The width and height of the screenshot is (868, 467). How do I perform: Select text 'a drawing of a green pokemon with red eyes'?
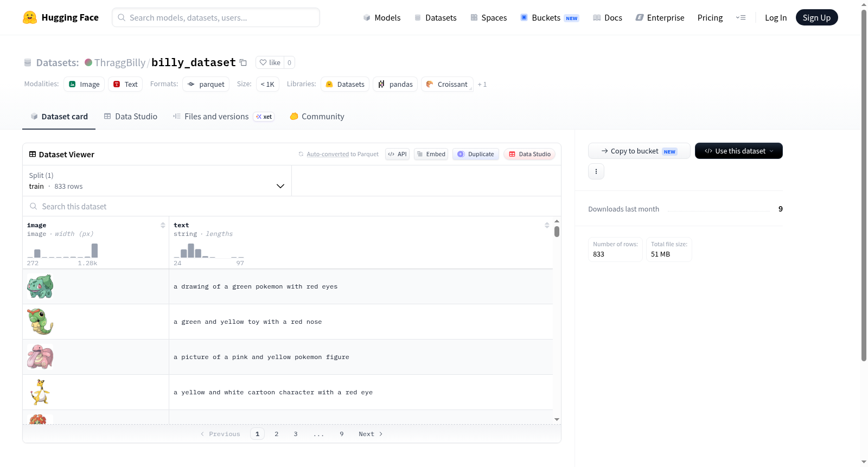coord(256,287)
